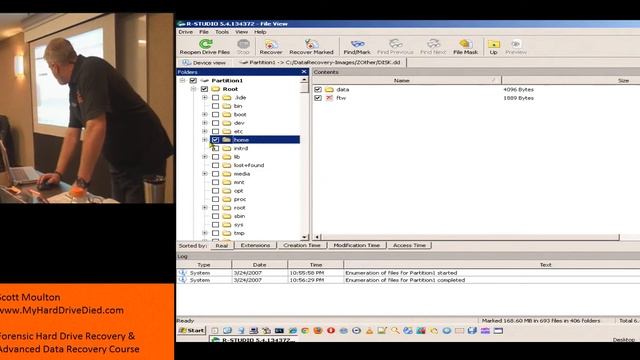Collapse the Root tree node

click(x=193, y=89)
